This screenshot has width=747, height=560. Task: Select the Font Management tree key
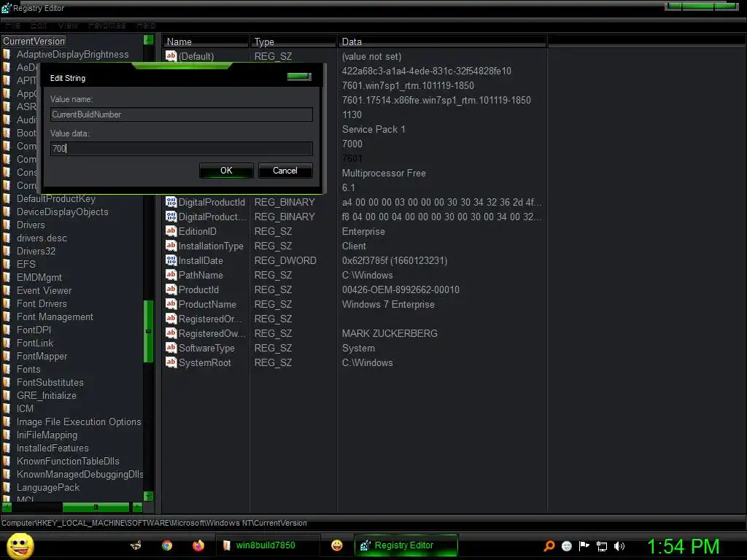[55, 316]
